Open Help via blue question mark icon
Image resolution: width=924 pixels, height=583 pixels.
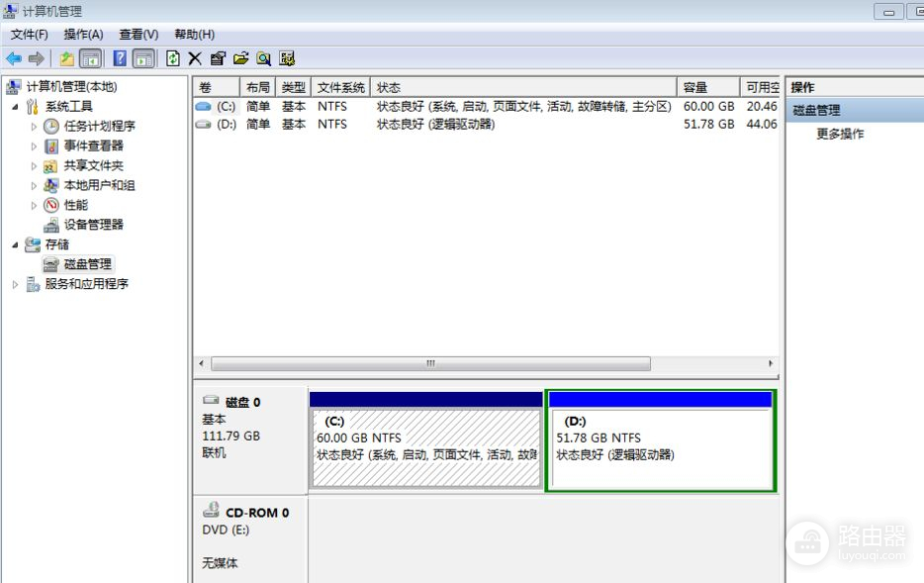click(x=120, y=58)
